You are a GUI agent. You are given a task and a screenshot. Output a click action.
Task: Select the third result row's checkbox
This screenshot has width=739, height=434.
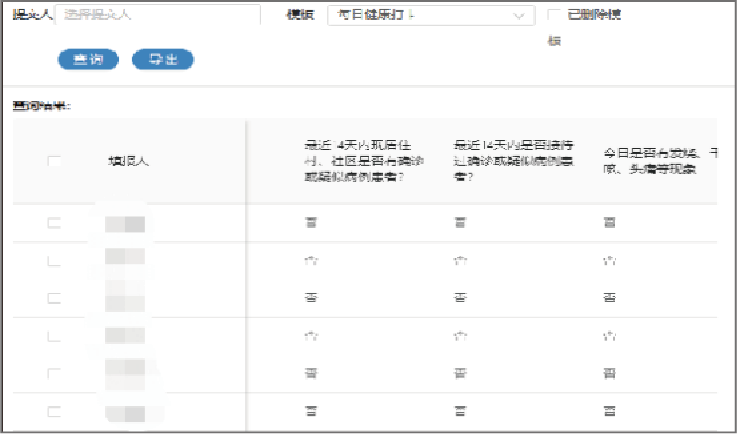pos(54,298)
